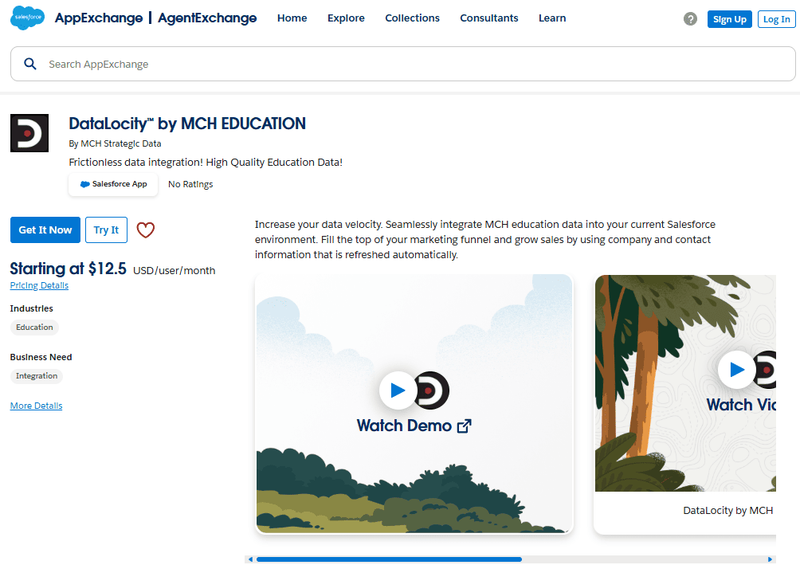The image size is (800, 569).
Task: Play the Watch Demo video
Action: click(398, 390)
